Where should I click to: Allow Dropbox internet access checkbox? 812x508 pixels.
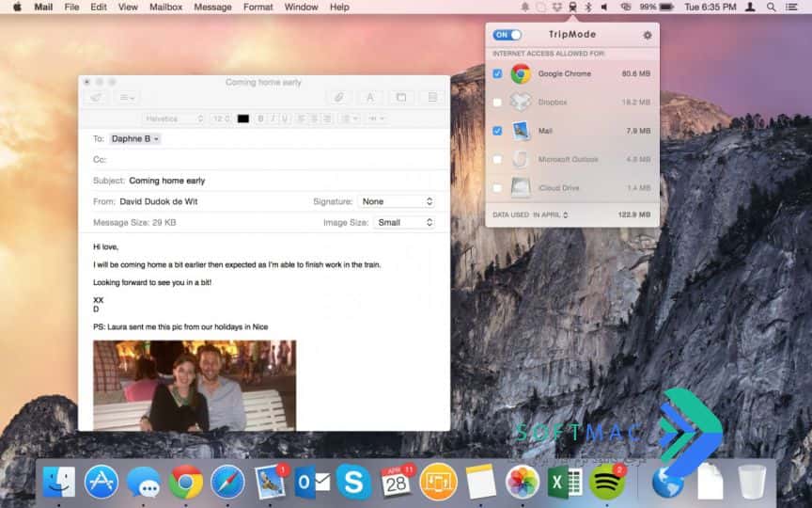click(x=497, y=103)
